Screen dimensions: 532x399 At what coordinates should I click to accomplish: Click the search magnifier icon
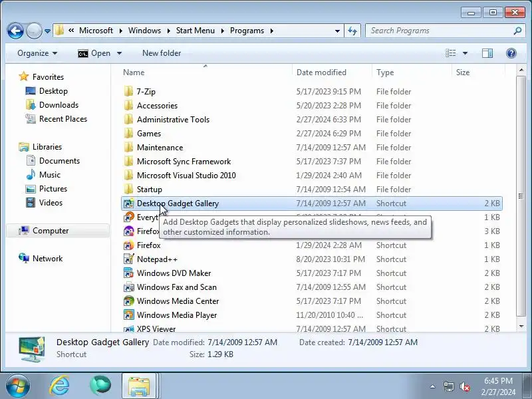point(517,31)
